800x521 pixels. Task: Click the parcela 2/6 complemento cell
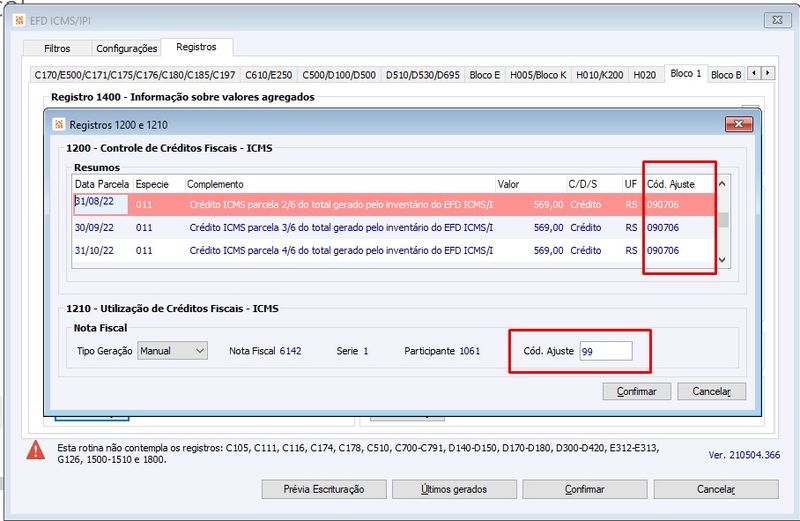[x=341, y=205]
